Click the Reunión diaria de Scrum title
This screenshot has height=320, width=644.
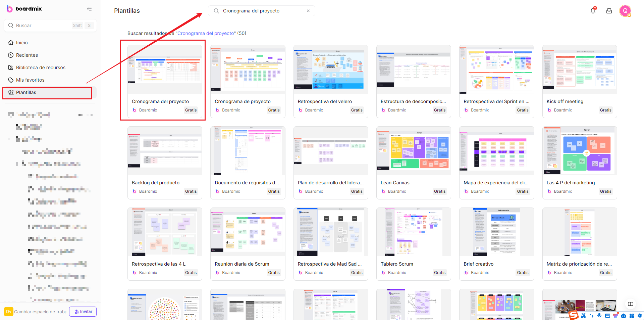pos(242,264)
